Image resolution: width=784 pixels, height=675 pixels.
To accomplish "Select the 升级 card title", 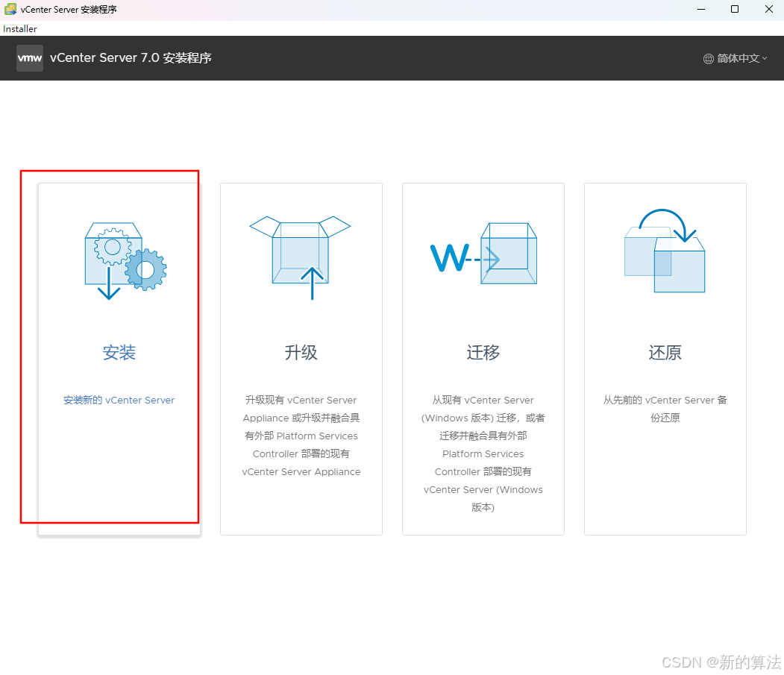I will click(x=301, y=353).
